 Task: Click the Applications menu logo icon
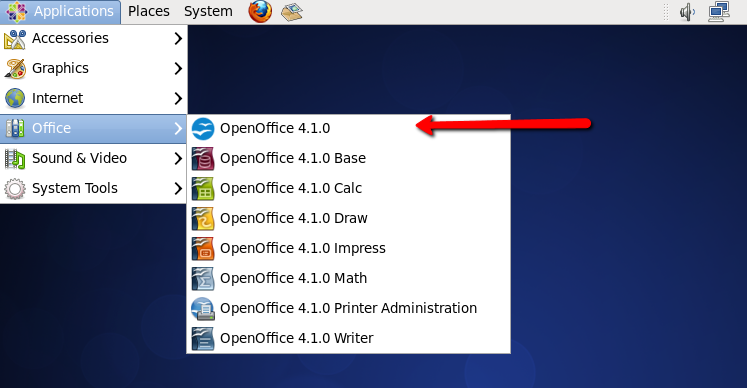17,11
